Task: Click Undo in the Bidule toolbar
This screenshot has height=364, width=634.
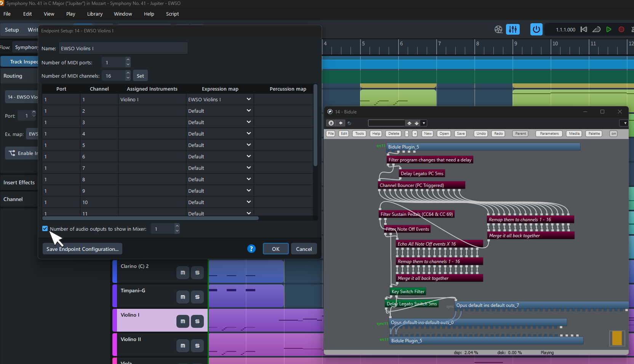Action: coord(481,134)
